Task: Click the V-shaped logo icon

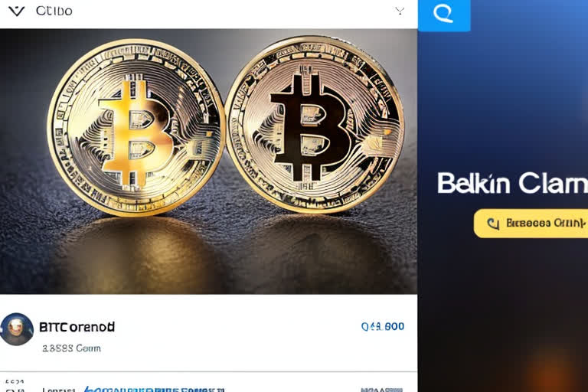Action: click(x=16, y=11)
